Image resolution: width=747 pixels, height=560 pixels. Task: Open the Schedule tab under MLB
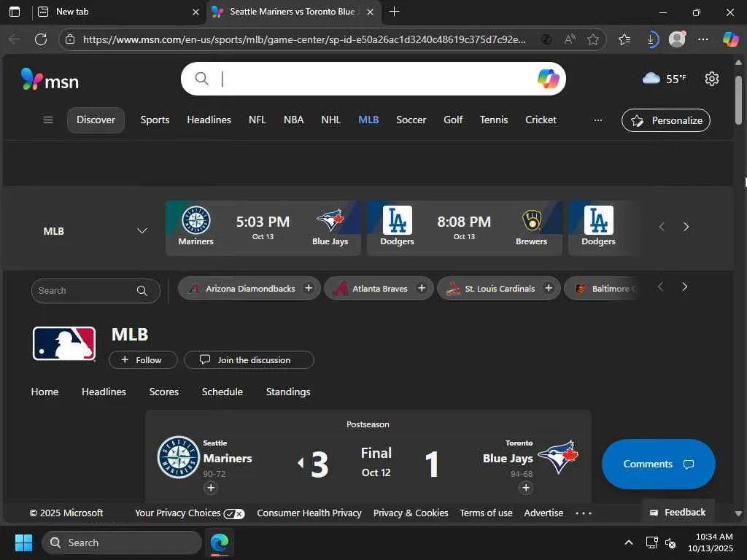tap(222, 392)
